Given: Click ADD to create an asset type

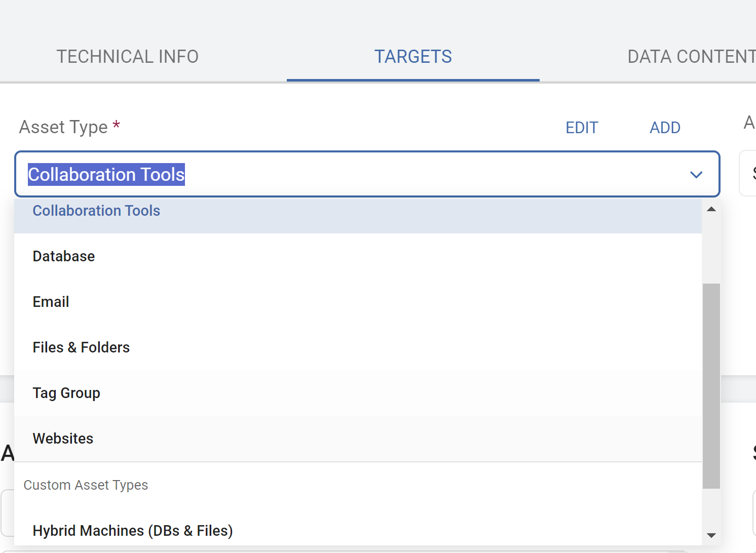Looking at the screenshot, I should click(x=665, y=128).
